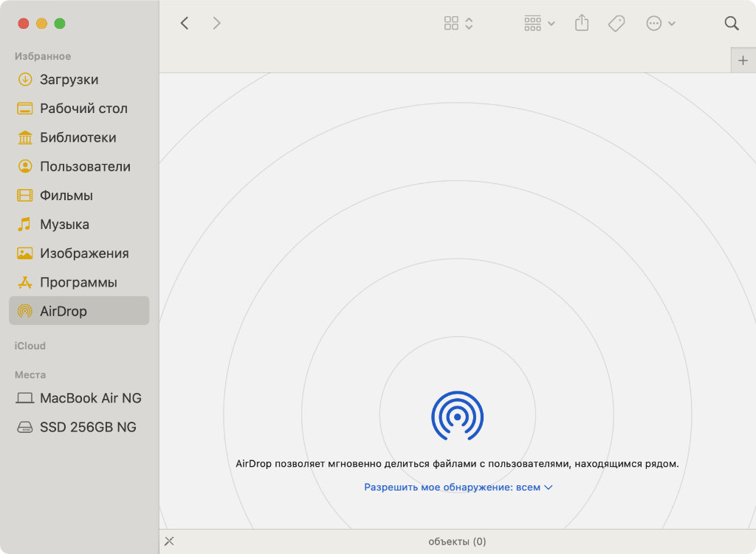Minimize the window with yellow button

[42, 23]
